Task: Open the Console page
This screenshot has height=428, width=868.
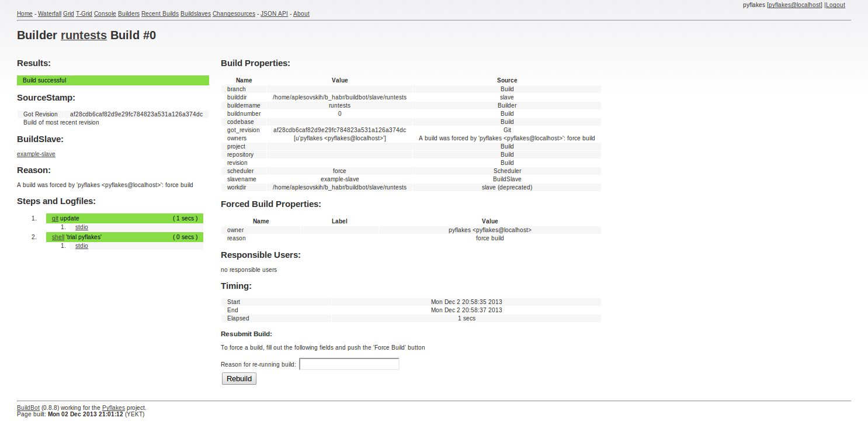Action: pos(105,13)
